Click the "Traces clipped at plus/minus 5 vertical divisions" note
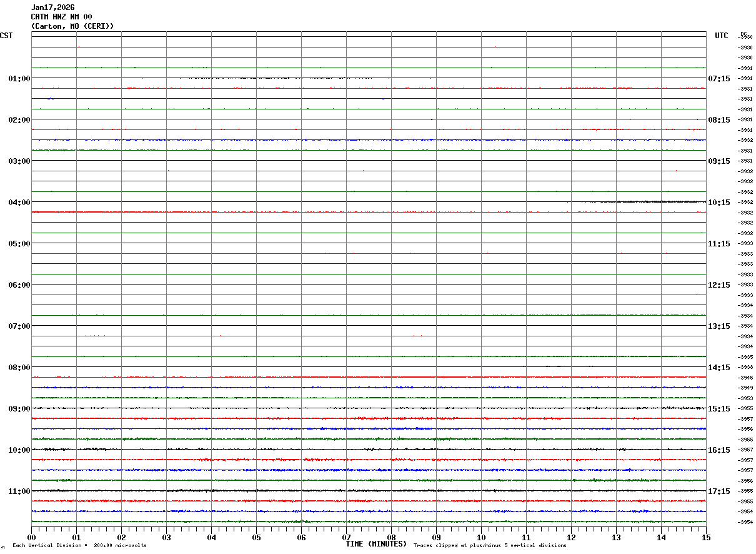The width and height of the screenshot is (756, 554). click(x=490, y=546)
